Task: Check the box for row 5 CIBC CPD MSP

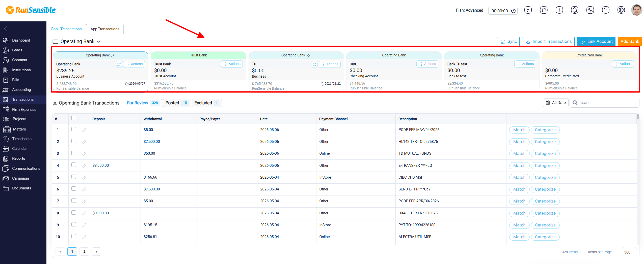Action: tap(74, 177)
